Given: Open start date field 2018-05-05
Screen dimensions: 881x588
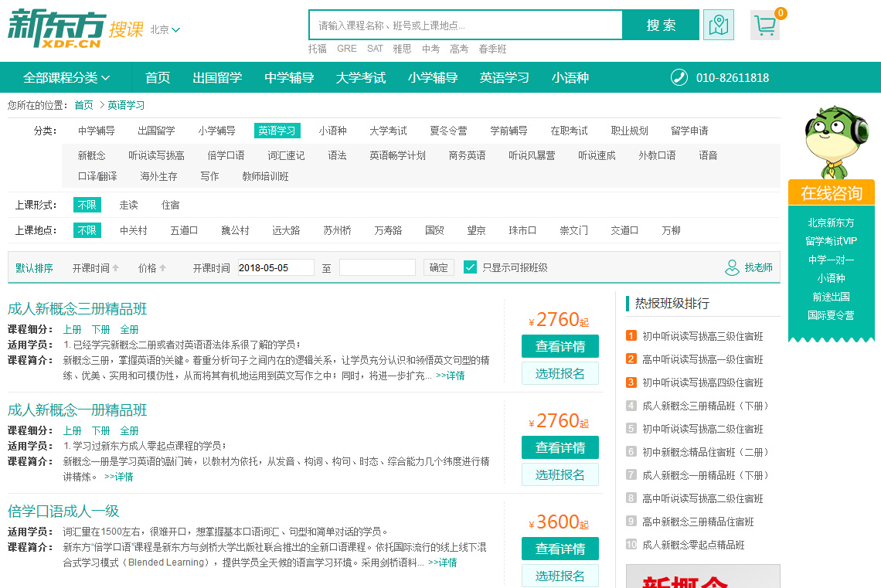Looking at the screenshot, I should click(x=276, y=267).
